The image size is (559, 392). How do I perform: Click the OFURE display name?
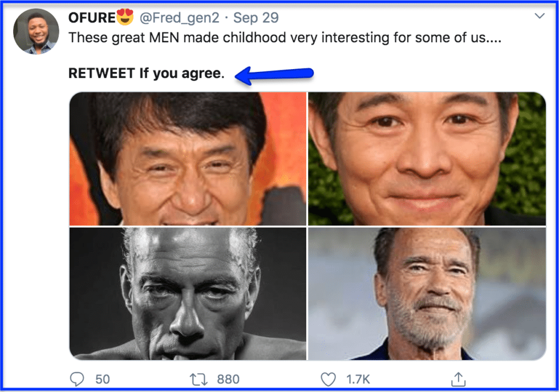[92, 18]
